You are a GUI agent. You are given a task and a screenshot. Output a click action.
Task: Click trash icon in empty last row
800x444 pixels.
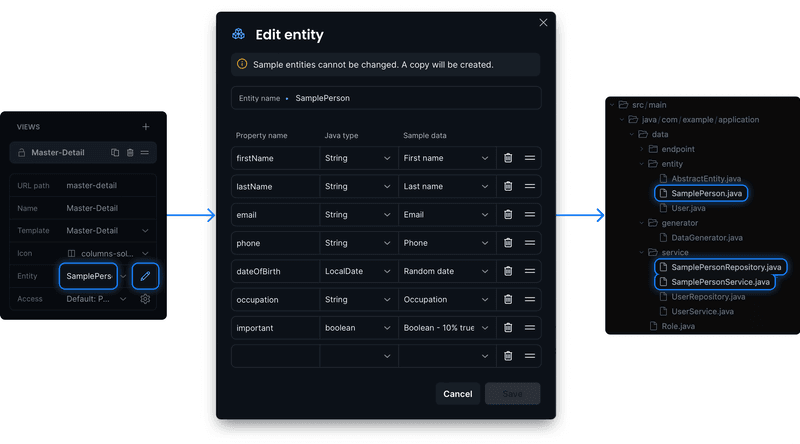pyautogui.click(x=508, y=356)
